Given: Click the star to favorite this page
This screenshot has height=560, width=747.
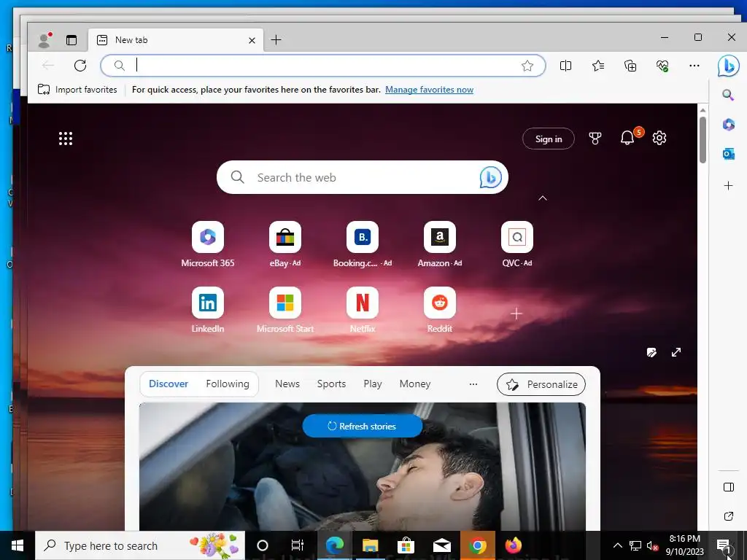Looking at the screenshot, I should point(527,65).
